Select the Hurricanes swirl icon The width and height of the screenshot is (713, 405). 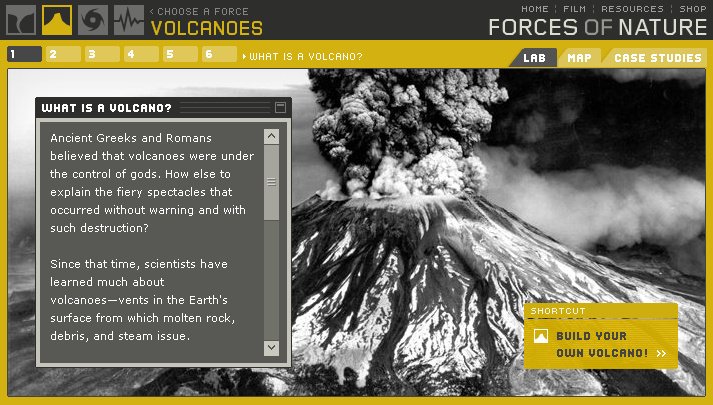coord(93,20)
